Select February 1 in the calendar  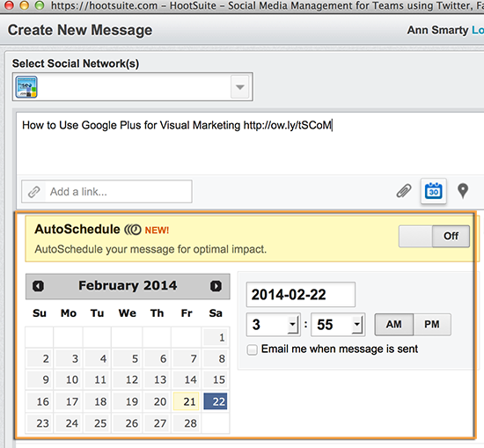216,337
